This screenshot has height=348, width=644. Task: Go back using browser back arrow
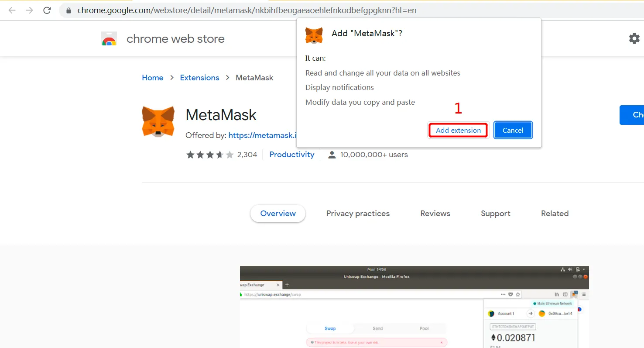[12, 10]
